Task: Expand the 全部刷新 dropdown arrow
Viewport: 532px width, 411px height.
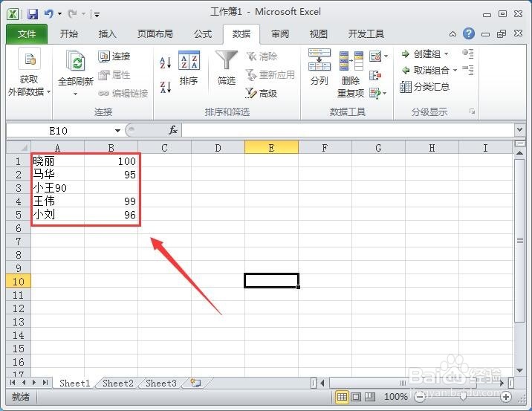Action: click(x=75, y=94)
